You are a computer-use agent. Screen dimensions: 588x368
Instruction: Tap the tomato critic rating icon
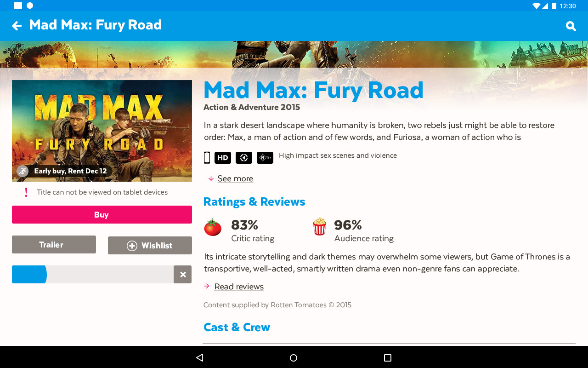(x=213, y=227)
